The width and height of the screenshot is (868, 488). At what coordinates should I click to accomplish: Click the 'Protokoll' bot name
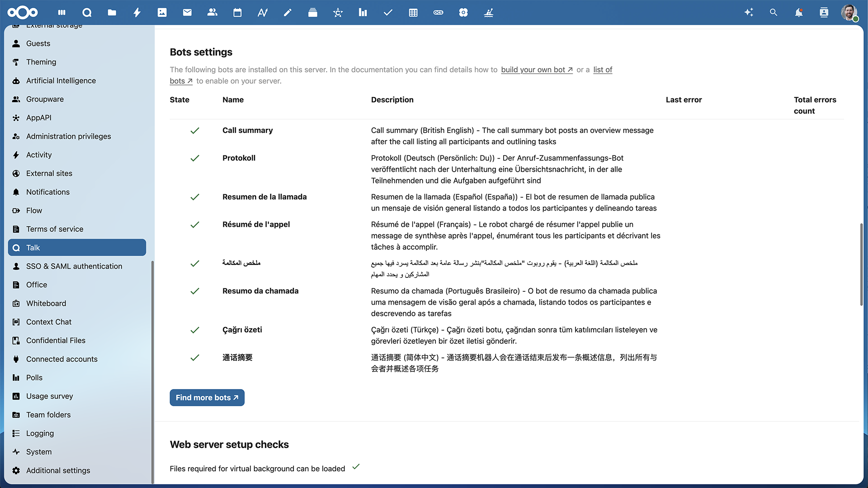tap(239, 158)
